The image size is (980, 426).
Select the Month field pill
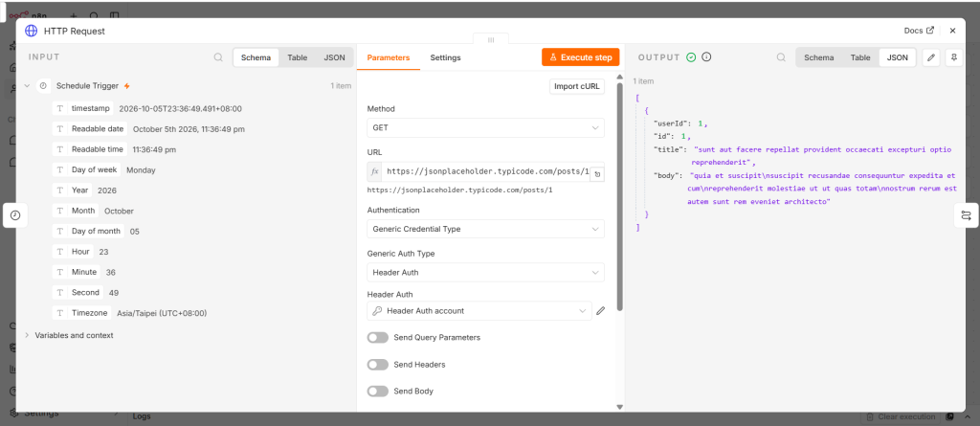pos(76,211)
